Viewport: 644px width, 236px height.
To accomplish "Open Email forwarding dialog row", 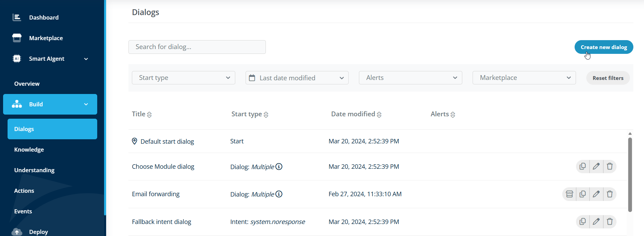I will point(377,194).
